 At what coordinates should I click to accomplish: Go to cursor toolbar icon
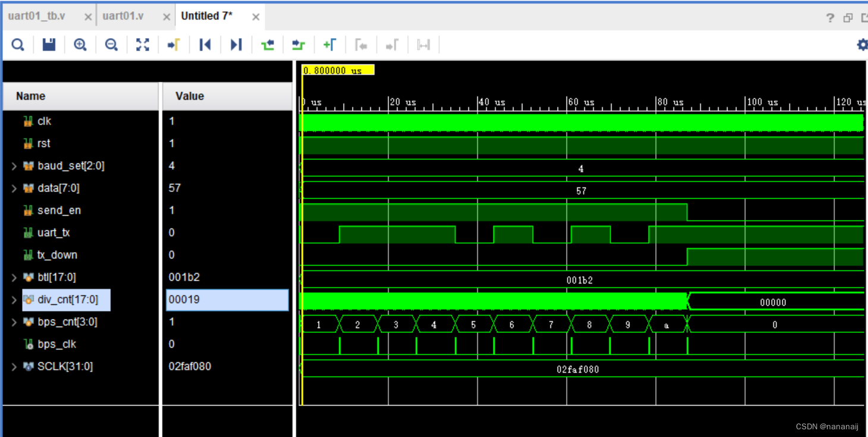tap(174, 45)
